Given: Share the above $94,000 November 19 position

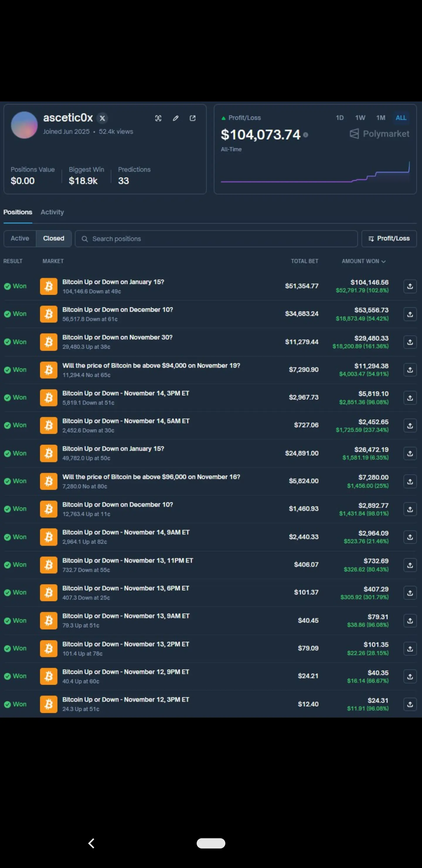Looking at the screenshot, I should pos(410,370).
